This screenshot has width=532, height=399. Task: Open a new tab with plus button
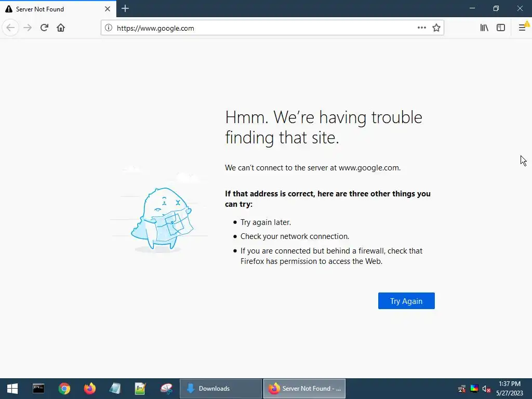(x=125, y=8)
